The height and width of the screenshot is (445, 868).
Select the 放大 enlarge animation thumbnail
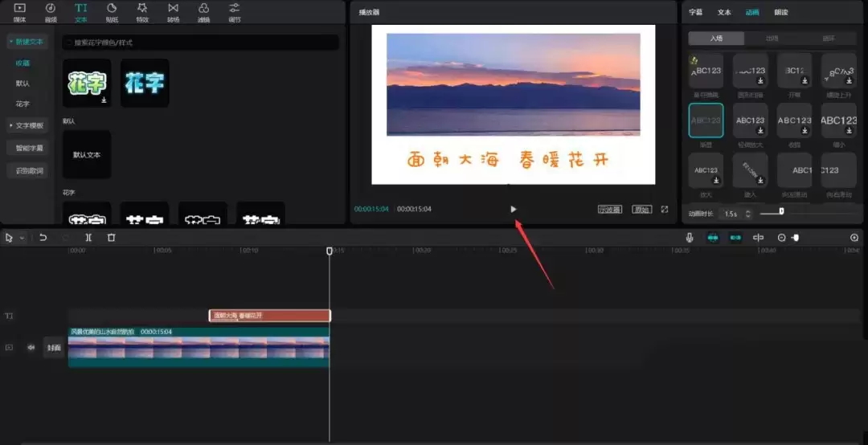[x=706, y=170]
